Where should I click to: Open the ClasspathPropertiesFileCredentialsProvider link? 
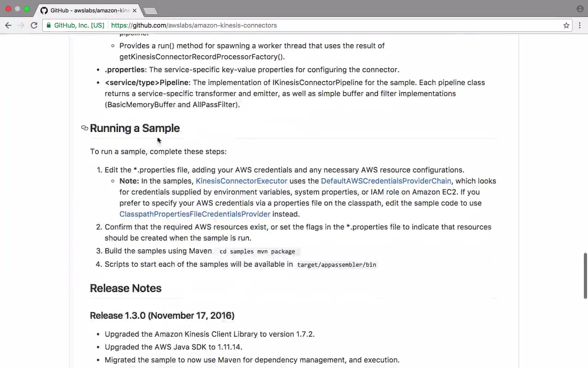pyautogui.click(x=195, y=214)
